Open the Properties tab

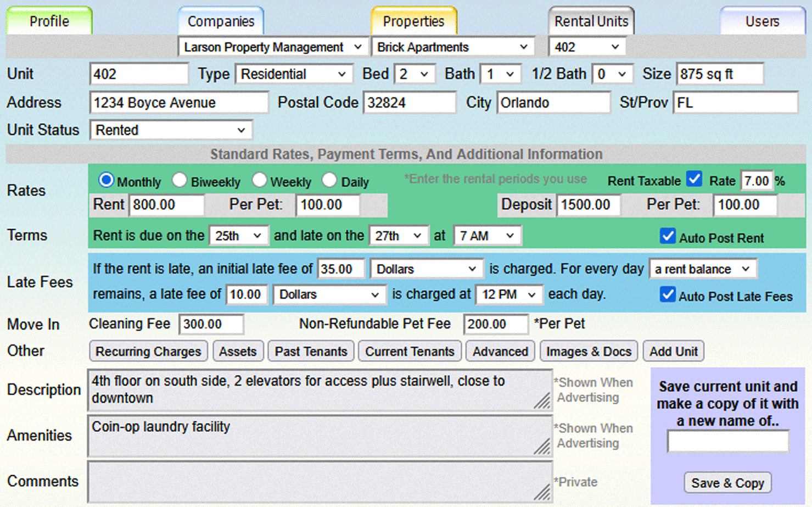413,21
